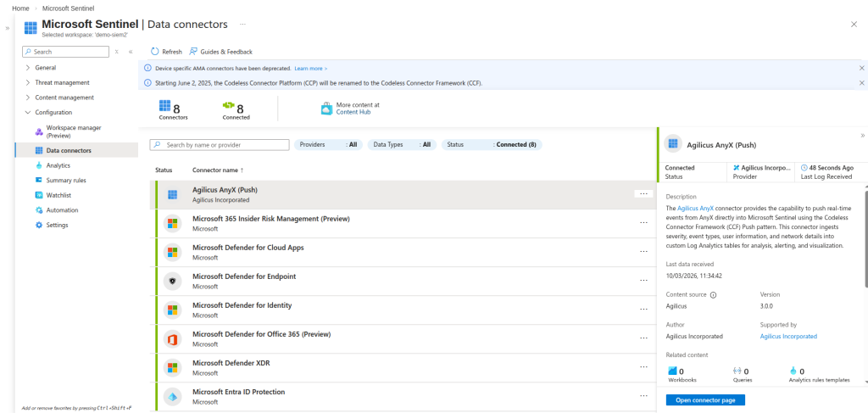Open the ellipsis menu beside the page title
This screenshot has width=868, height=413.
coord(242,25)
